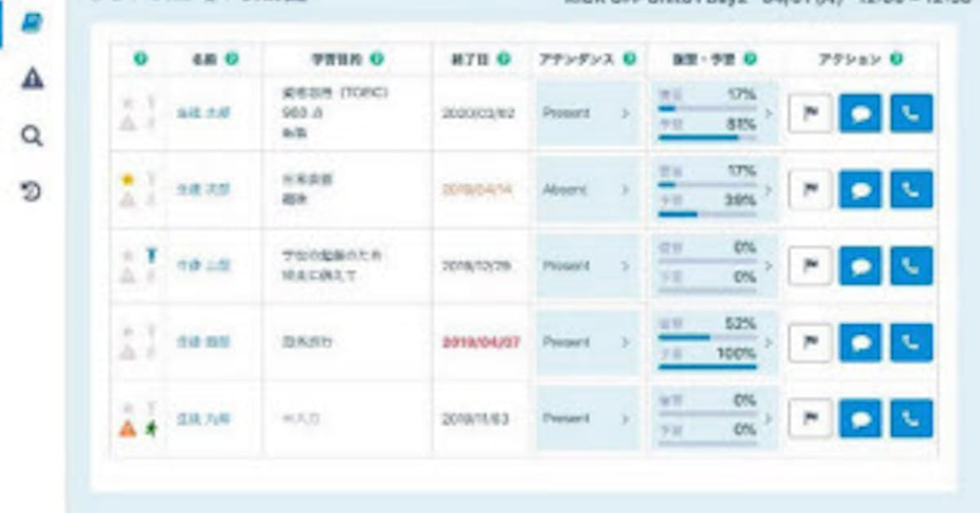Viewport: 980px width, 513px height.
Task: Open the student name link in the first row
Action: tap(203, 114)
